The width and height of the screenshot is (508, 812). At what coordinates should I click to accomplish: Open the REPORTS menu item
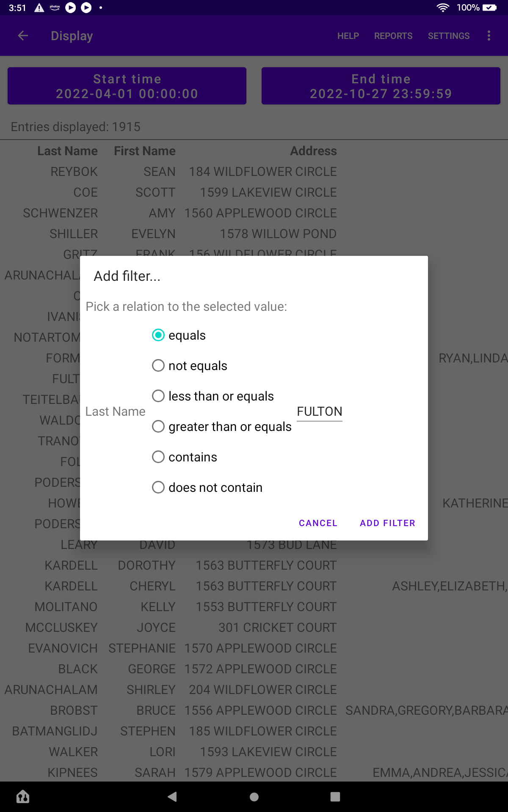click(x=393, y=36)
